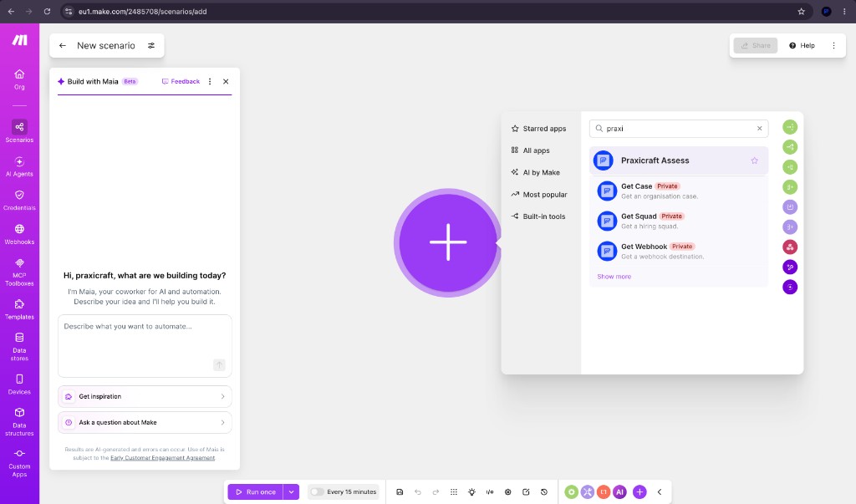Viewport: 856px width, 504px height.
Task: Click the large purple add module button
Action: point(448,242)
